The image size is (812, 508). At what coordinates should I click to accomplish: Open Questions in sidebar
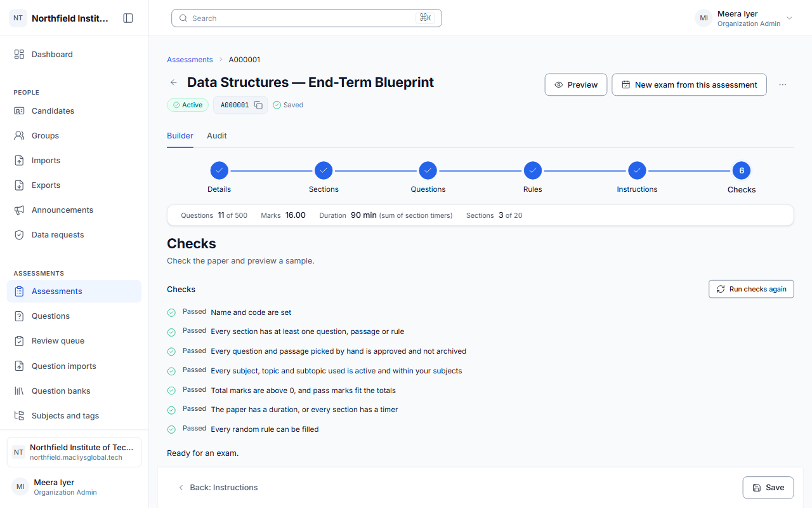coord(74,316)
